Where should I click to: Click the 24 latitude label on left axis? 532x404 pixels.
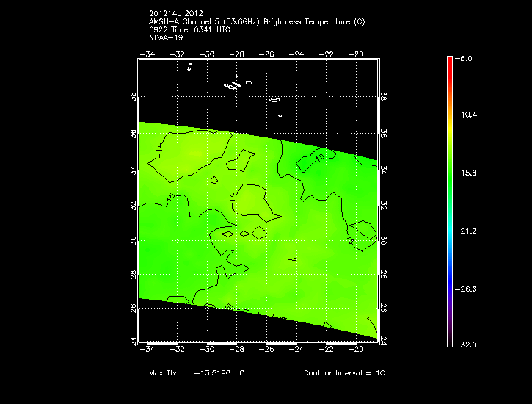(x=134, y=340)
